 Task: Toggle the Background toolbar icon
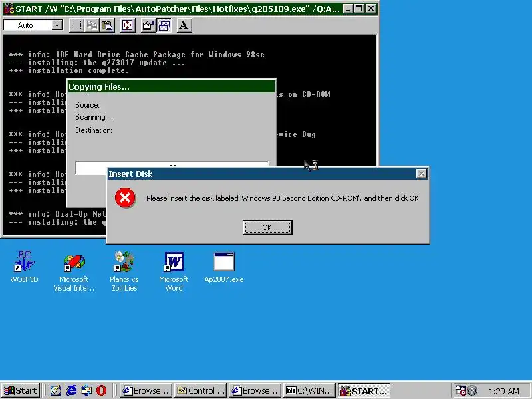click(164, 25)
